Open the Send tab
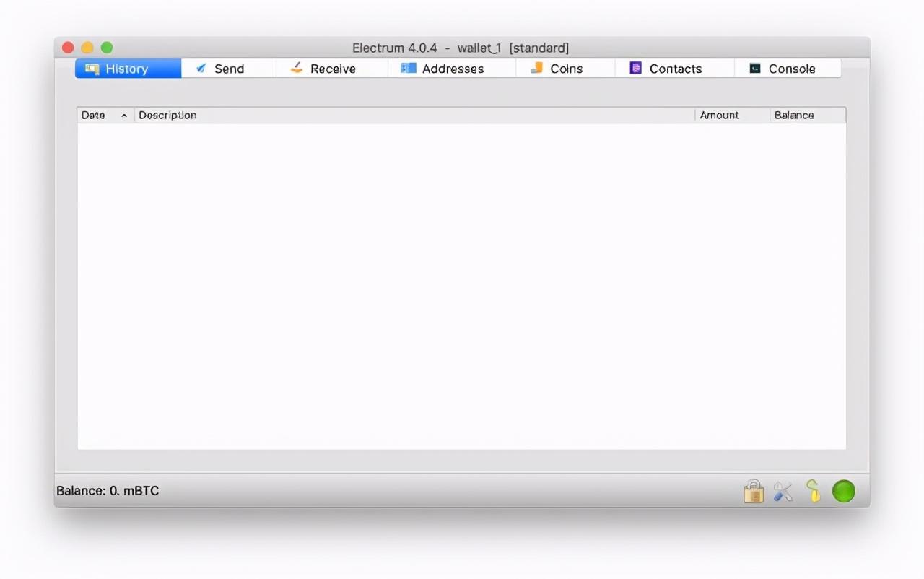This screenshot has height=579, width=924. tap(229, 69)
